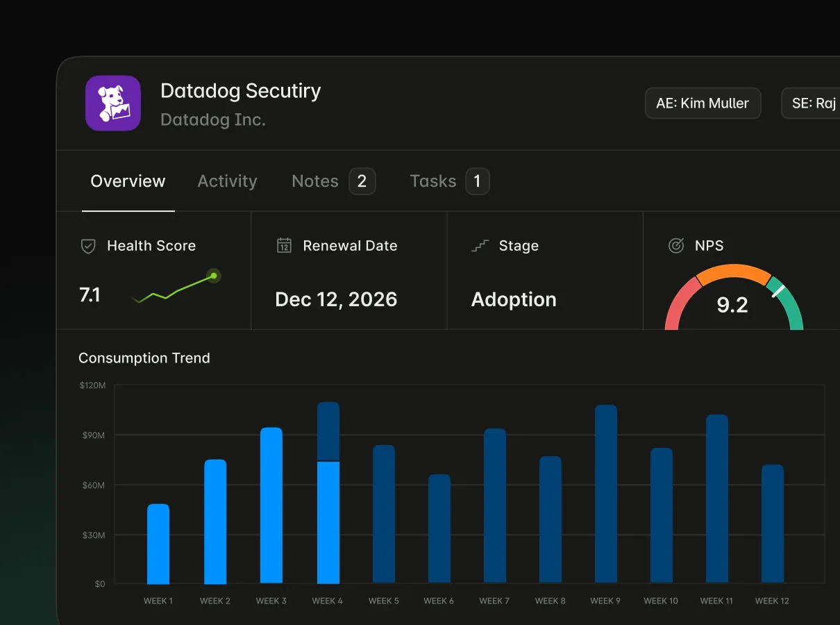840x625 pixels.
Task: Select the Week 8 bar
Action: [551, 519]
